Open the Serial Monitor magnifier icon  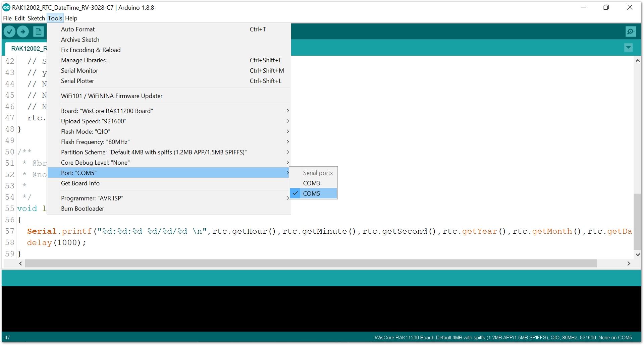tap(631, 32)
